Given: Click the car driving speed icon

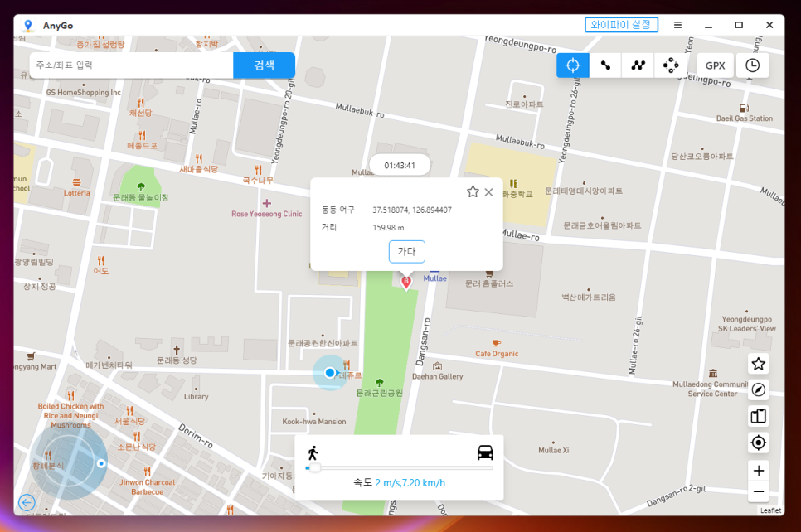Looking at the screenshot, I should coord(485,452).
